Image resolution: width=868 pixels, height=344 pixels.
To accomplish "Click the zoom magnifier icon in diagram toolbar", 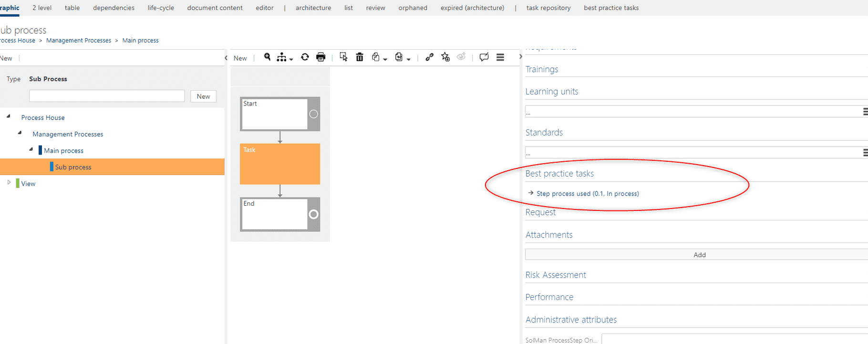I will (267, 57).
